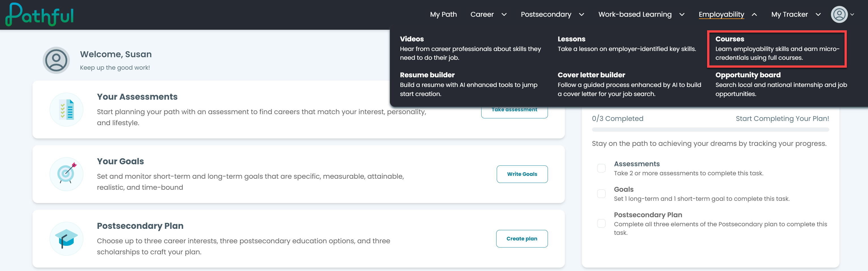Click the plan completion progress bar

pyautogui.click(x=710, y=130)
